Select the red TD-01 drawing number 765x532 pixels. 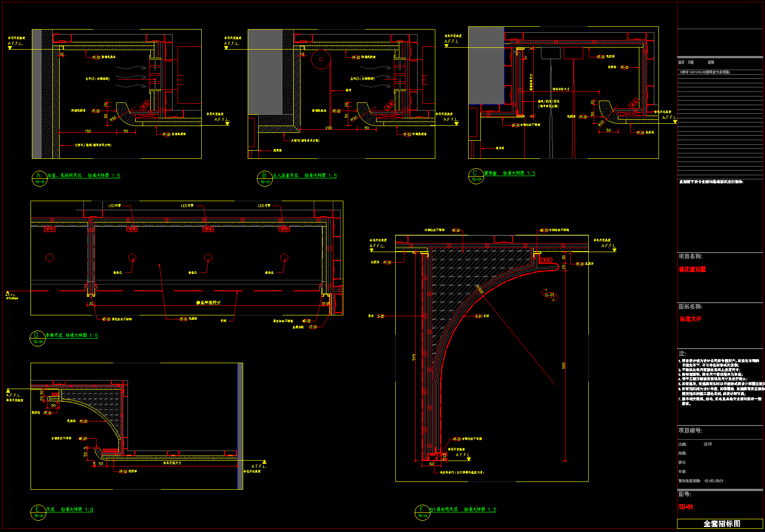pos(686,507)
